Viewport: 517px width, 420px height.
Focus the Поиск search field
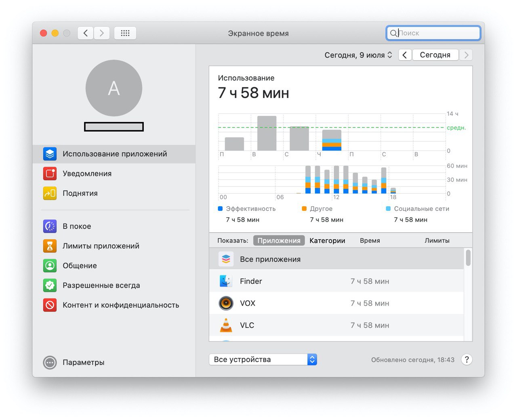(x=433, y=33)
